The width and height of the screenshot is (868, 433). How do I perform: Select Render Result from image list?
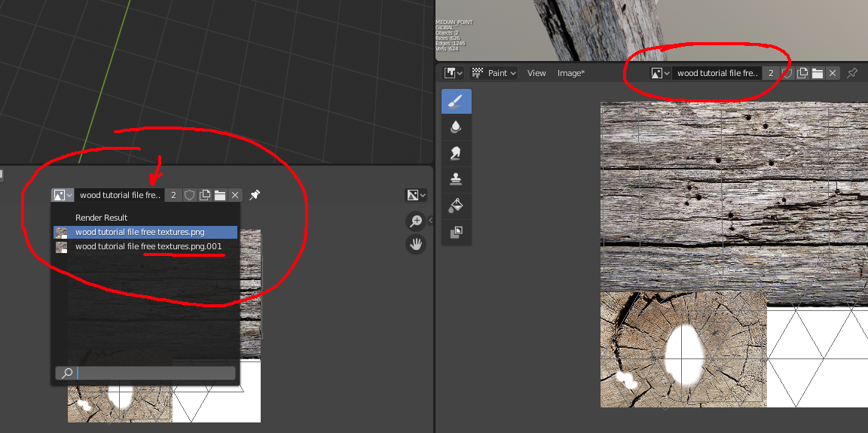(x=145, y=218)
